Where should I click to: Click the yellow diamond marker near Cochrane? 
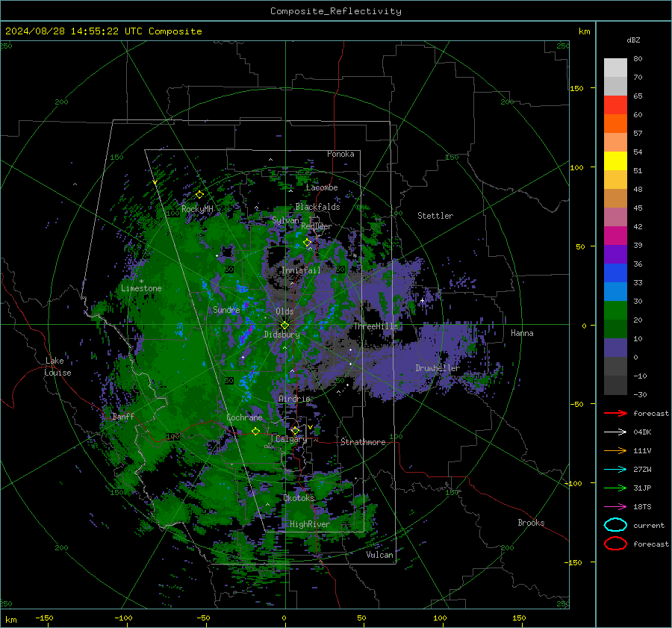pos(255,431)
